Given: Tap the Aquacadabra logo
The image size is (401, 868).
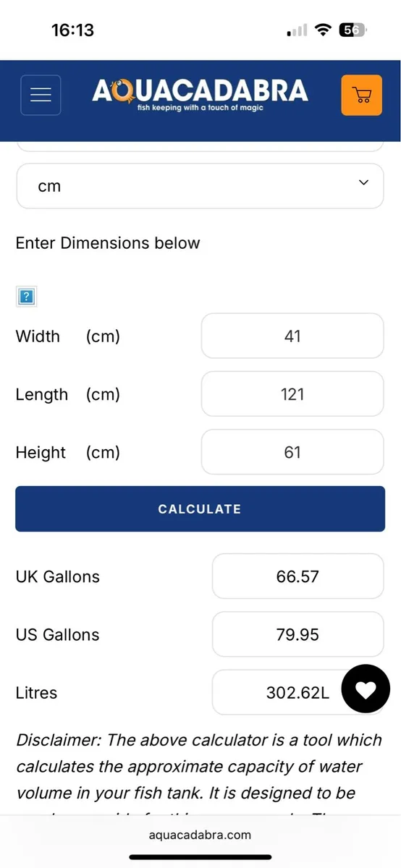Looking at the screenshot, I should point(200,95).
